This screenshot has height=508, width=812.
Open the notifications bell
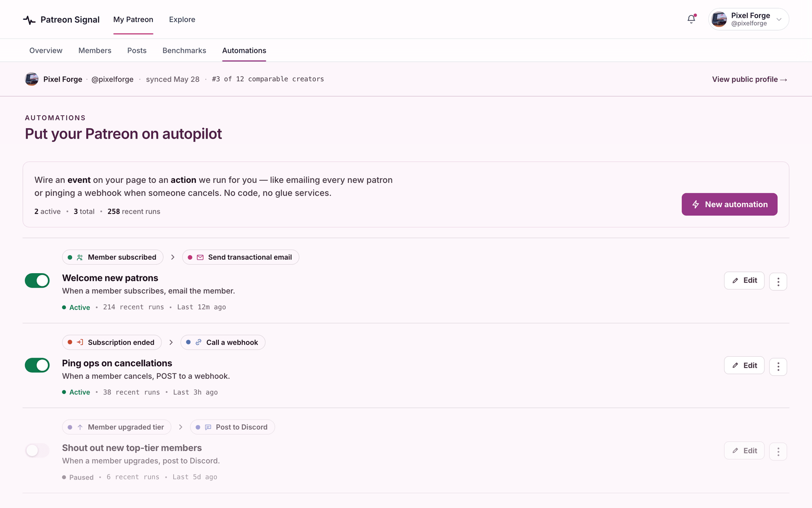691,19
